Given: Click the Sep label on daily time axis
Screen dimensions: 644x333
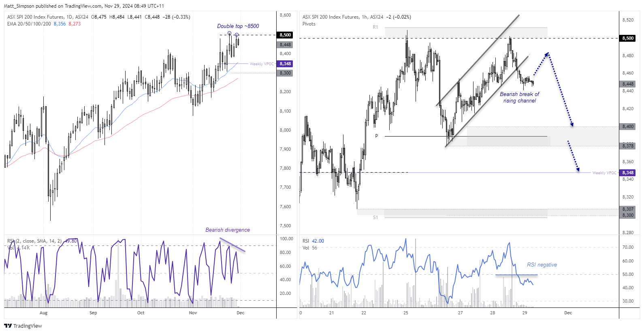Looking at the screenshot, I should click(x=93, y=313).
